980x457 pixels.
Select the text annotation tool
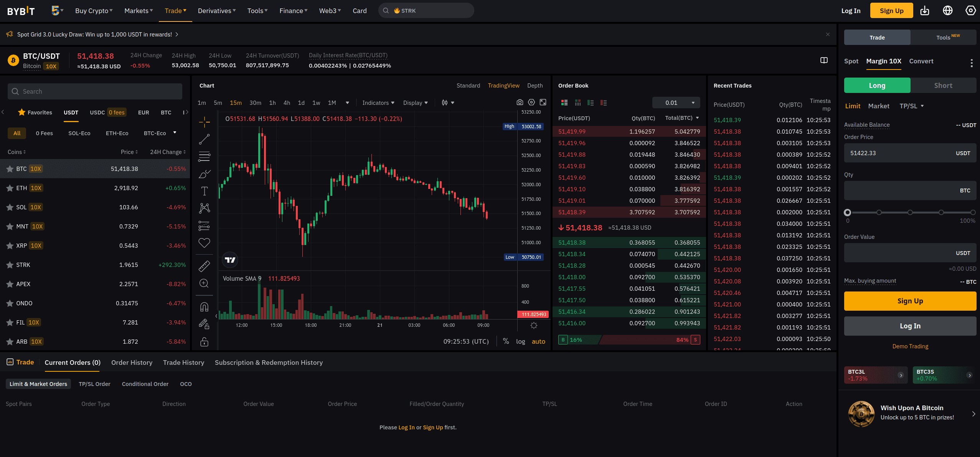(204, 191)
